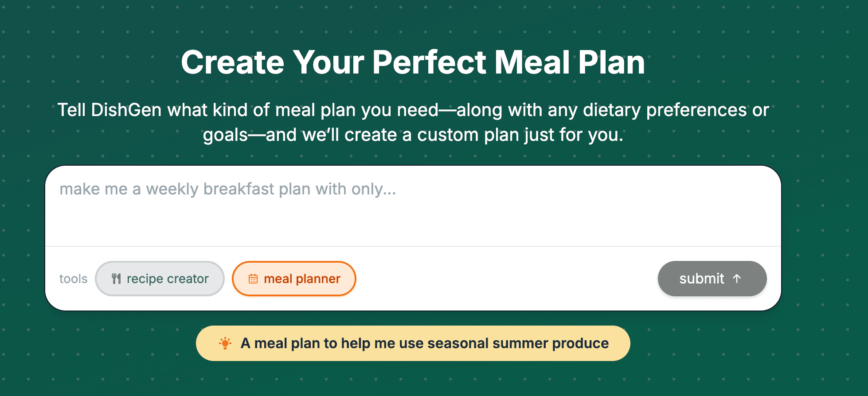Click the orange sun icon in suggestion
868x396 pixels.
(x=225, y=343)
